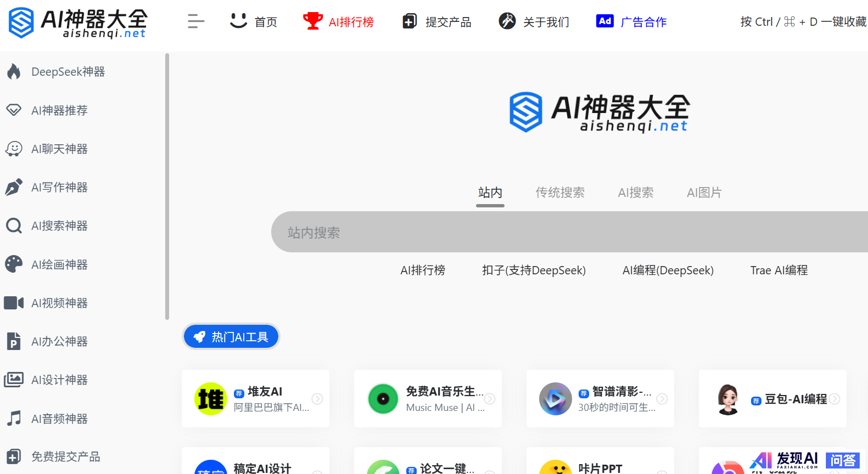The height and width of the screenshot is (474, 868).
Task: Open 首页 in the top navigation
Action: [x=266, y=22]
